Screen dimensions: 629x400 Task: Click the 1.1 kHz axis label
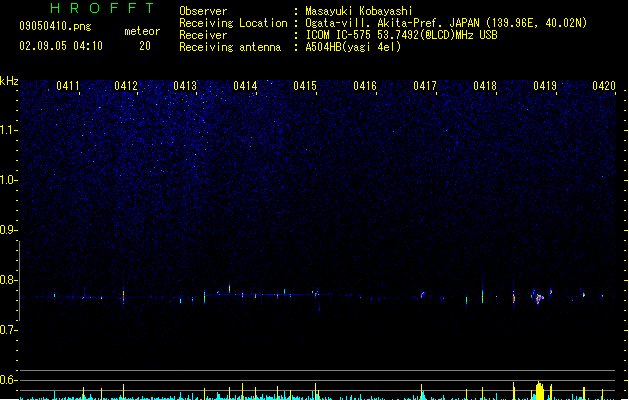[8, 130]
